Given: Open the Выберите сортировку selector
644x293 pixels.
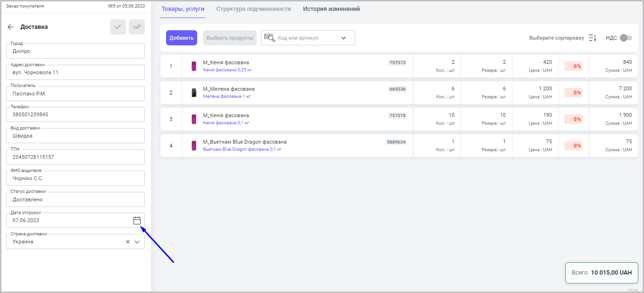Looking at the screenshot, I should click(x=556, y=38).
